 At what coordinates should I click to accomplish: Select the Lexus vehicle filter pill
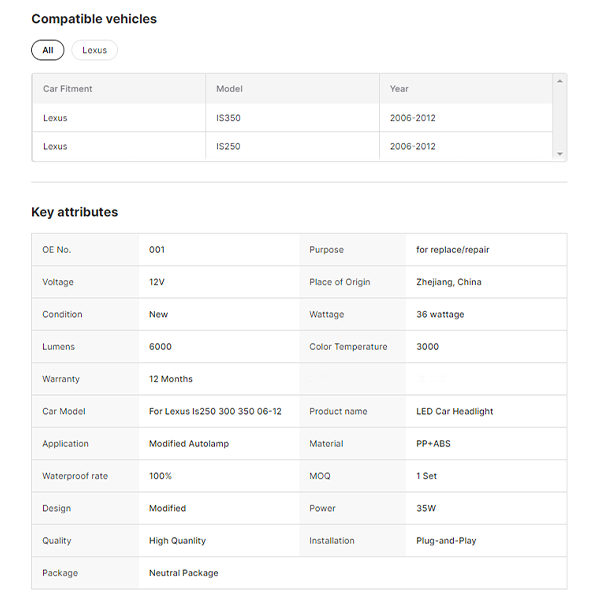click(x=94, y=50)
